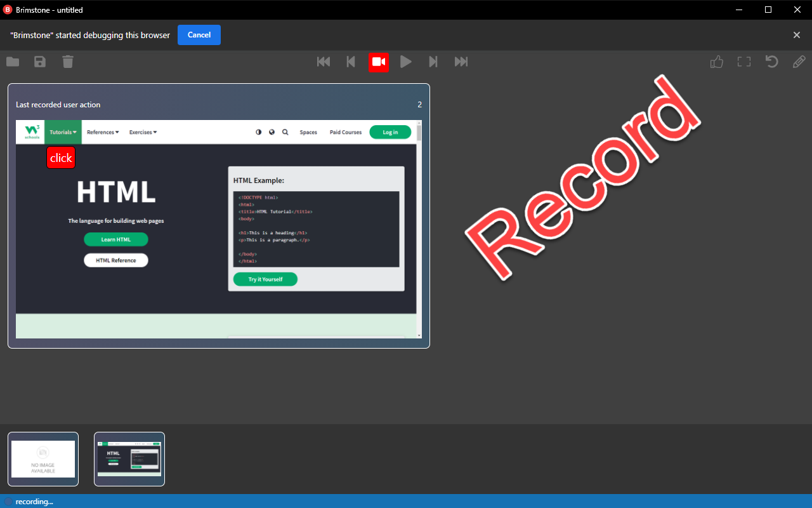The height and width of the screenshot is (508, 812).
Task: Click the globe language icon
Action: pos(272,132)
